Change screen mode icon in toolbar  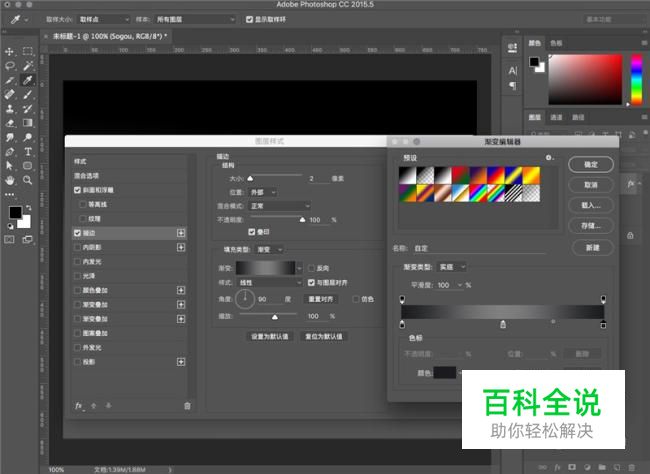click(27, 239)
